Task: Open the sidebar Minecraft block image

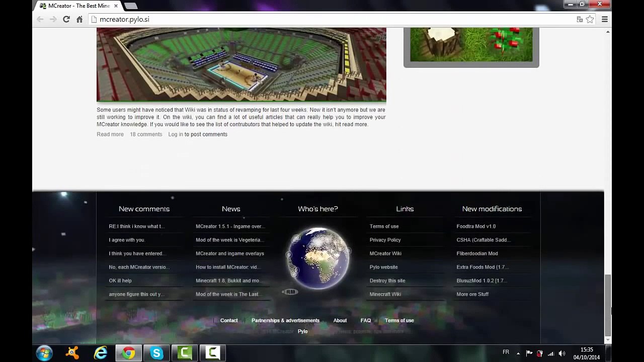Action: (x=471, y=45)
